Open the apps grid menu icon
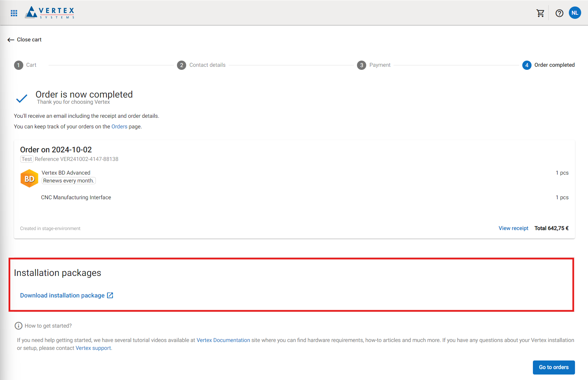Screen dimensions: 588x380 pos(14,13)
